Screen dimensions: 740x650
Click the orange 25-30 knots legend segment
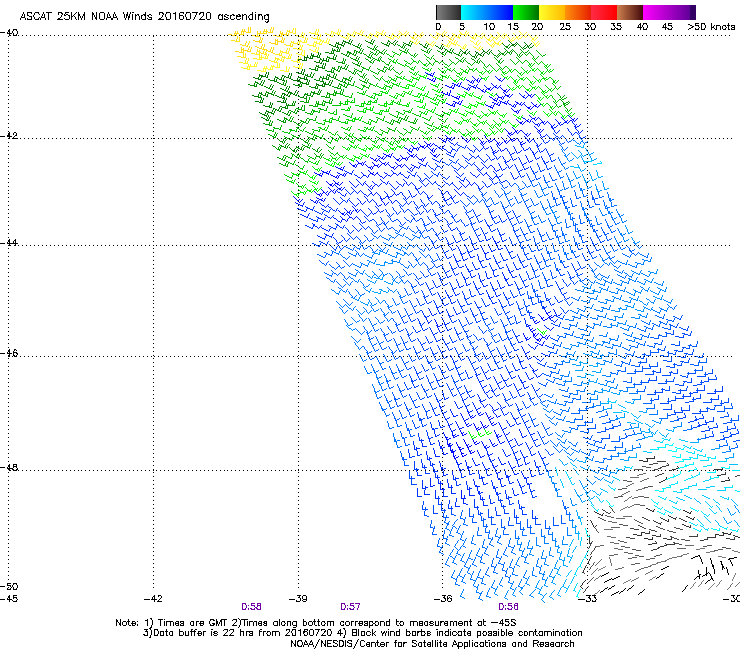tap(578, 12)
